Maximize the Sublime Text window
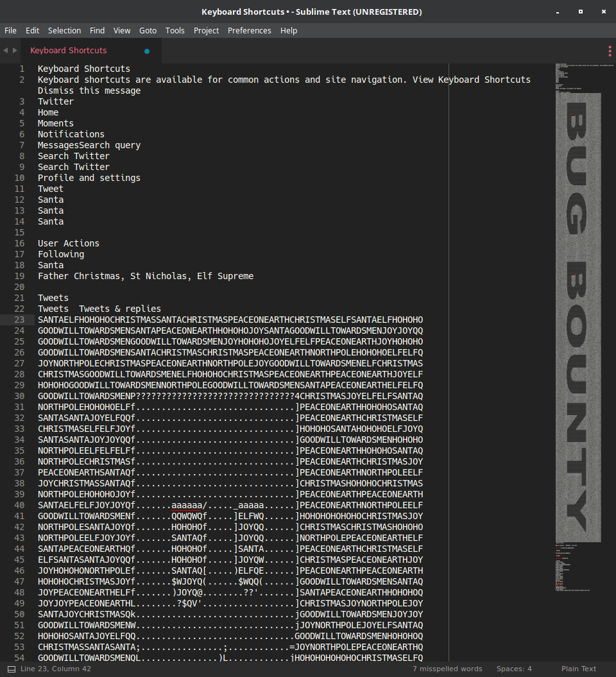The image size is (616, 677). tap(580, 12)
